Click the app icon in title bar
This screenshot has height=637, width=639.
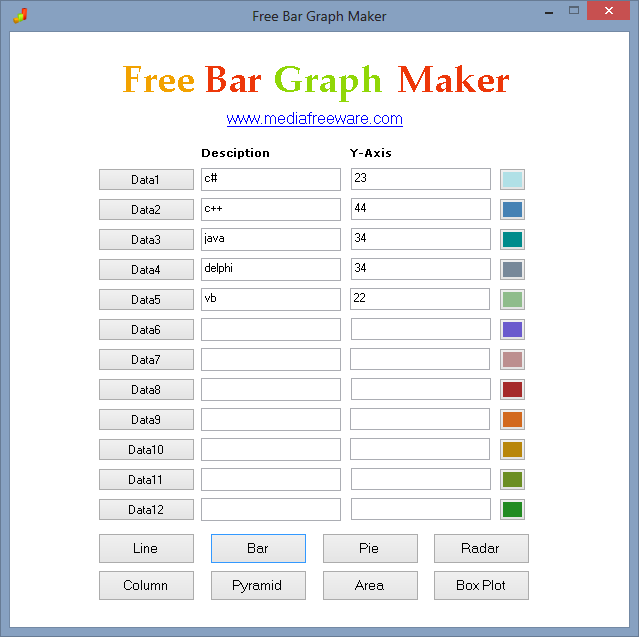click(x=20, y=16)
